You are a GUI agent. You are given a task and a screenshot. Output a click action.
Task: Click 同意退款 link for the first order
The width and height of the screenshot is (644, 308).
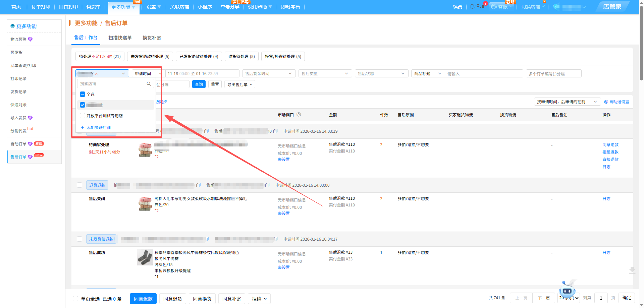[x=610, y=145]
